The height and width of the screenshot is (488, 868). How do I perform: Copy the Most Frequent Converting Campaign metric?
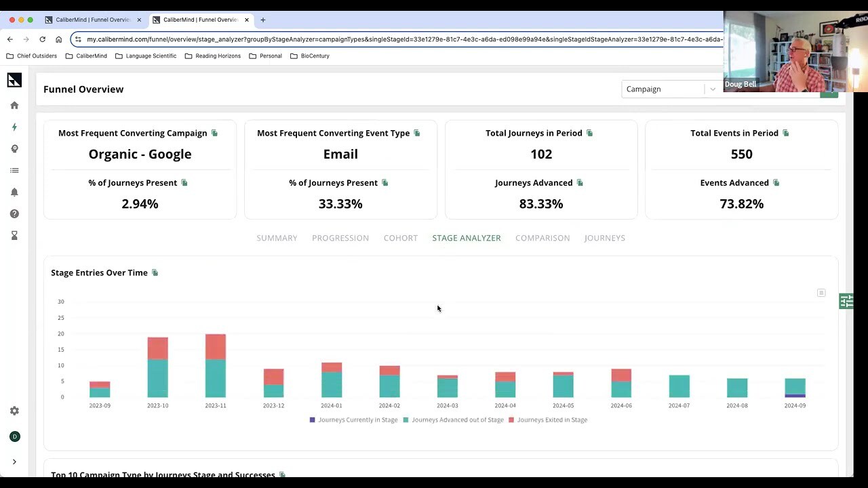tap(214, 133)
